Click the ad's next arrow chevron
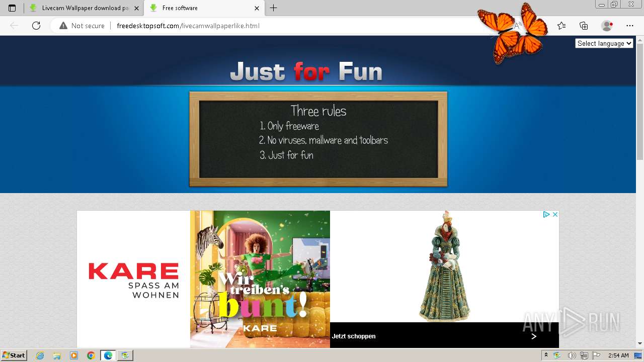644x362 pixels. point(534,336)
